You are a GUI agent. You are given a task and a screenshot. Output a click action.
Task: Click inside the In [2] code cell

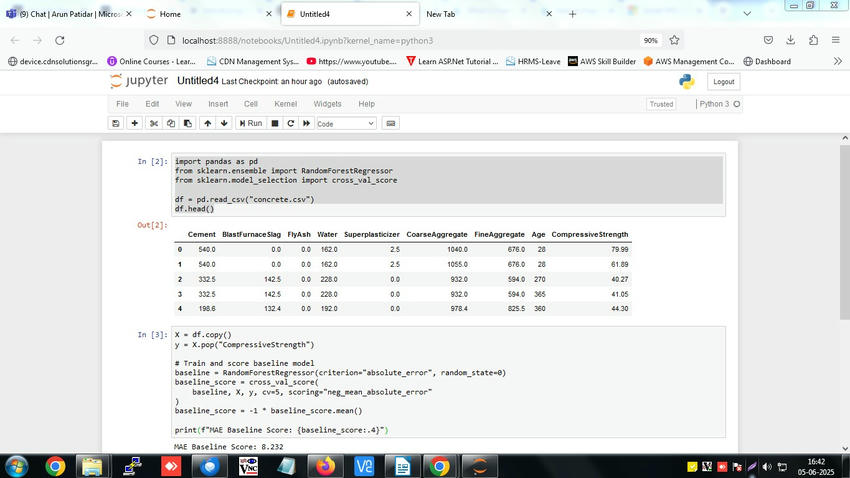[x=448, y=185]
